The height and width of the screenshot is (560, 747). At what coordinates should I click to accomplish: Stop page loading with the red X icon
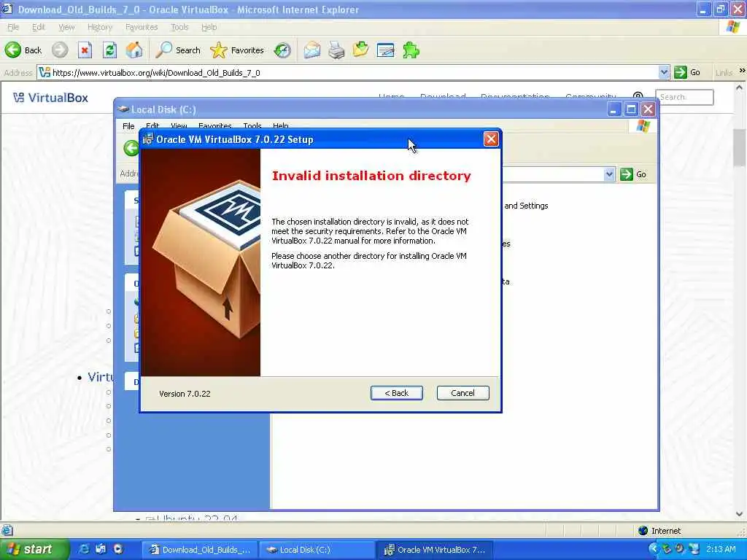pyautogui.click(x=85, y=50)
